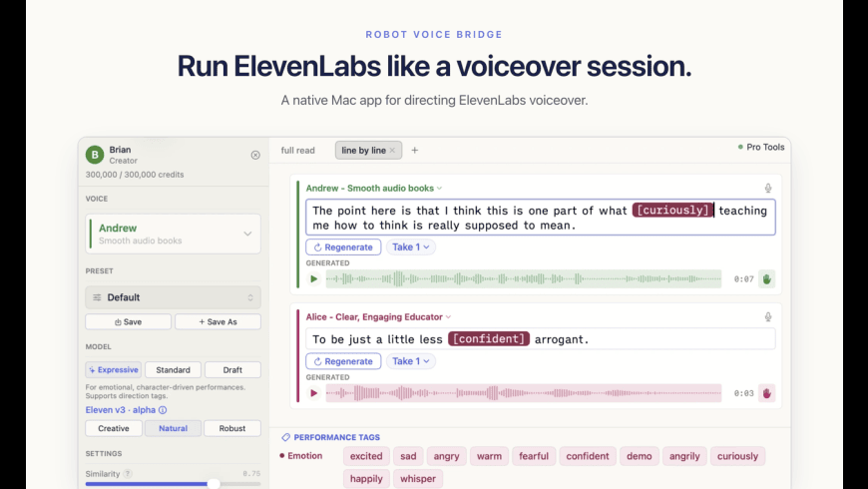Viewport: 868px width, 489px height.
Task: Insert the curiously performance tag
Action: [x=737, y=456]
